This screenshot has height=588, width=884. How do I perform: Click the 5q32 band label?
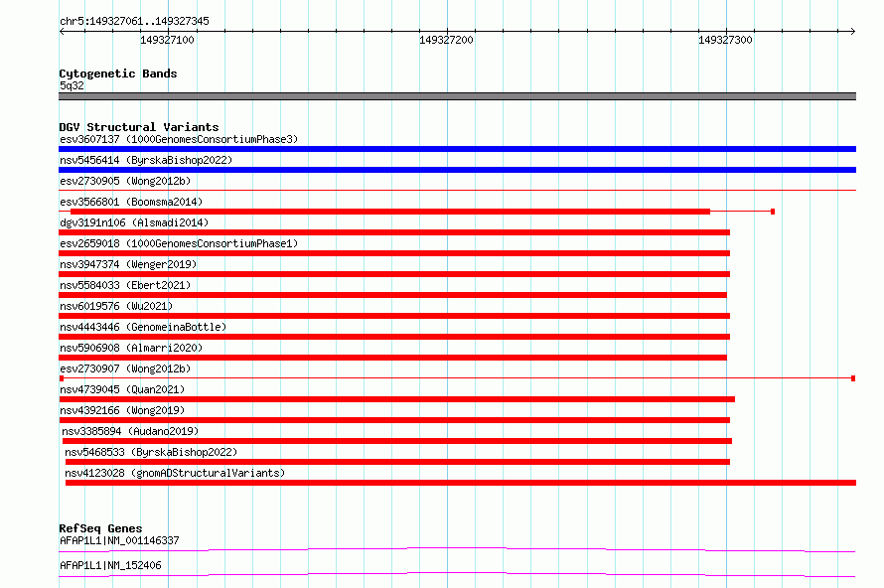point(72,85)
